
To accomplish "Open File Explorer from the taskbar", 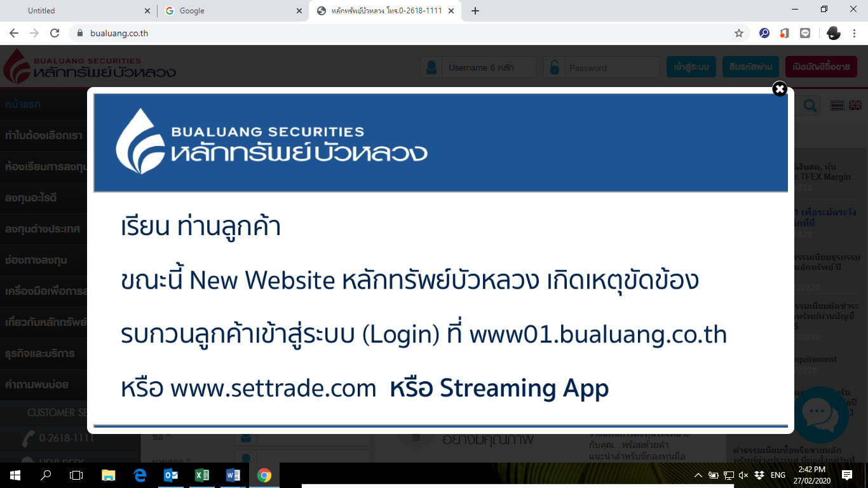I will coord(109,475).
